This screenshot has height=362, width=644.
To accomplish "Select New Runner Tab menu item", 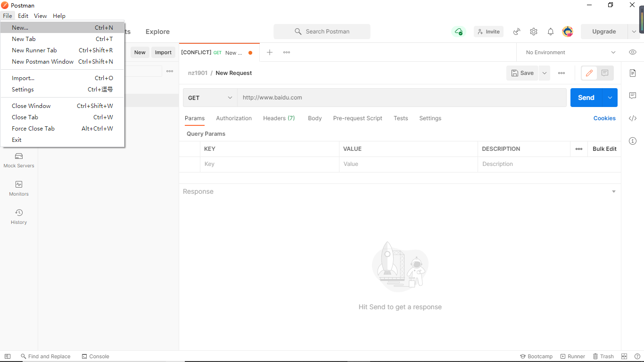I will [62, 50].
